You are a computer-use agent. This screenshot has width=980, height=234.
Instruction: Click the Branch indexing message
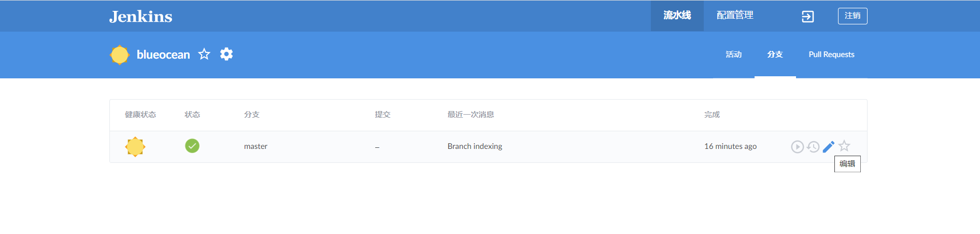(x=475, y=146)
